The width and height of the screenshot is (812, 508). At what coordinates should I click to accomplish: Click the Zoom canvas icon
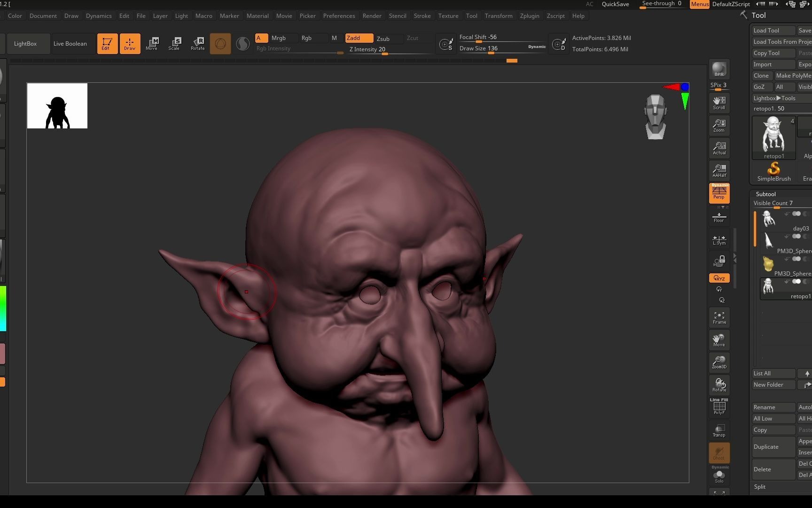click(x=719, y=125)
